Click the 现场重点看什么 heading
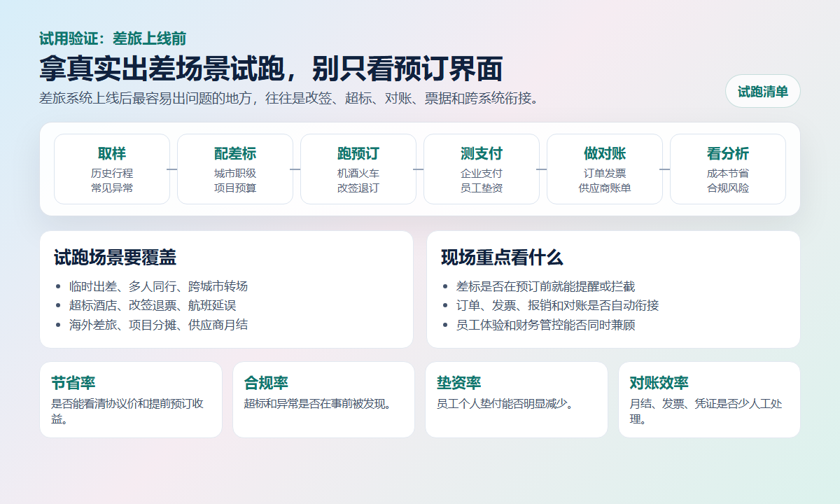 502,258
